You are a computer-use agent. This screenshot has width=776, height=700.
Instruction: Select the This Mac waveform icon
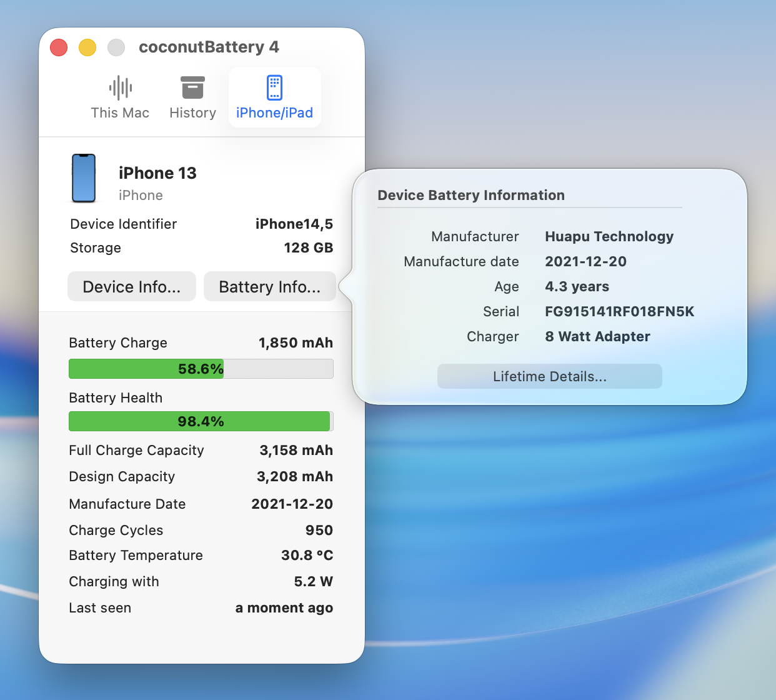[x=120, y=88]
